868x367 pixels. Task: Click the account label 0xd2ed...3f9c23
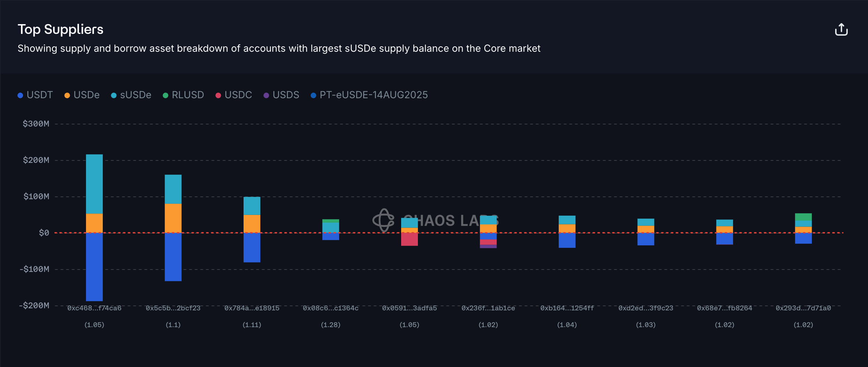646,308
